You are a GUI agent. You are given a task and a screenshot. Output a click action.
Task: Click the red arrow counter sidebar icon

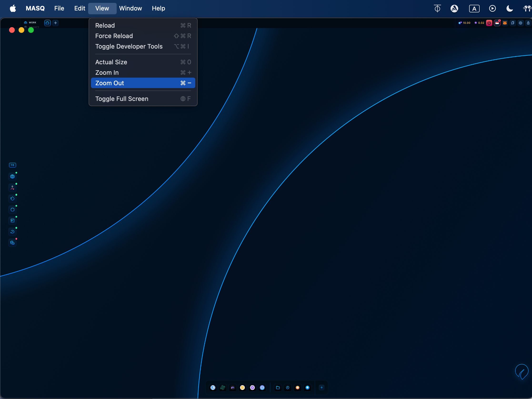[x=12, y=188]
